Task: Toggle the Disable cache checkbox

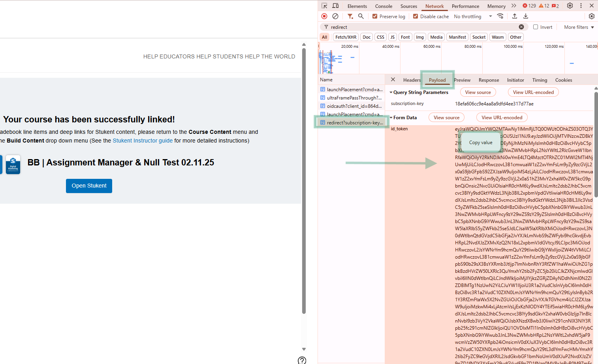Action: [416, 16]
